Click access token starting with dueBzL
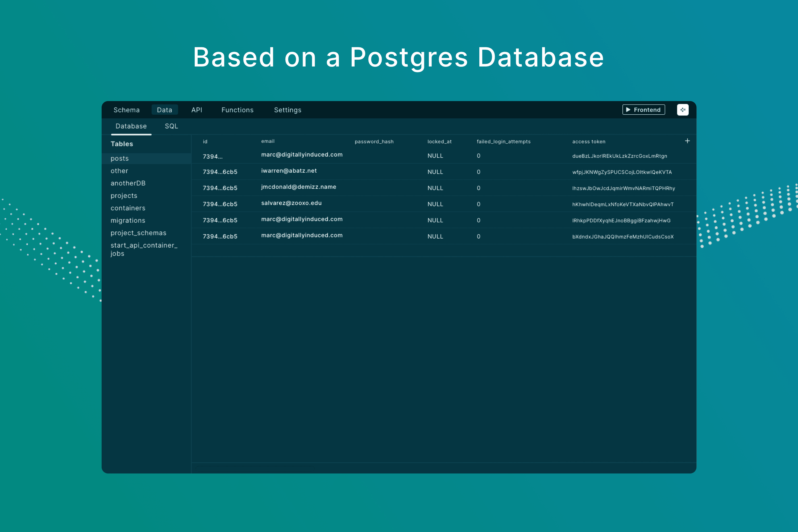The width and height of the screenshot is (798, 532). click(x=619, y=156)
